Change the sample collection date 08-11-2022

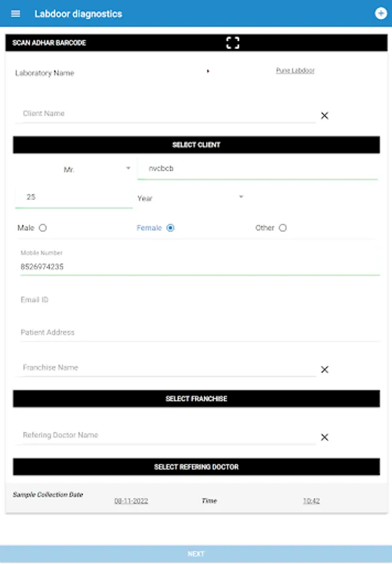[x=131, y=501]
